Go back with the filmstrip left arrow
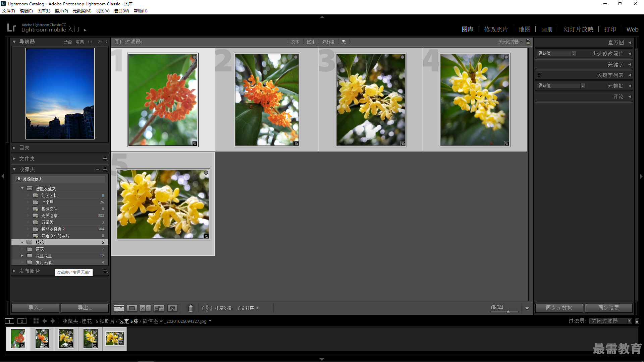Image resolution: width=644 pixels, height=362 pixels. (x=45, y=321)
